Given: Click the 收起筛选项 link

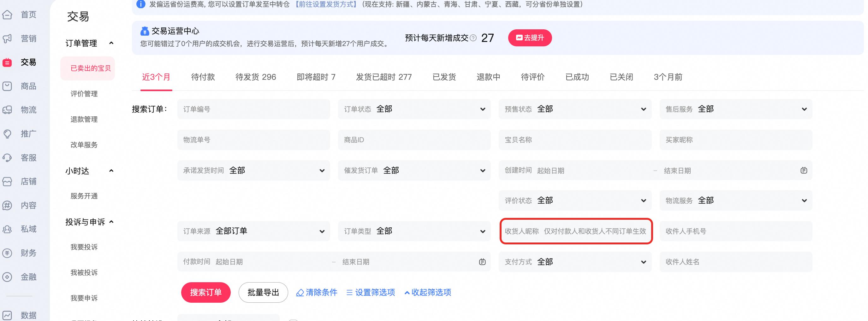Looking at the screenshot, I should [x=428, y=293].
